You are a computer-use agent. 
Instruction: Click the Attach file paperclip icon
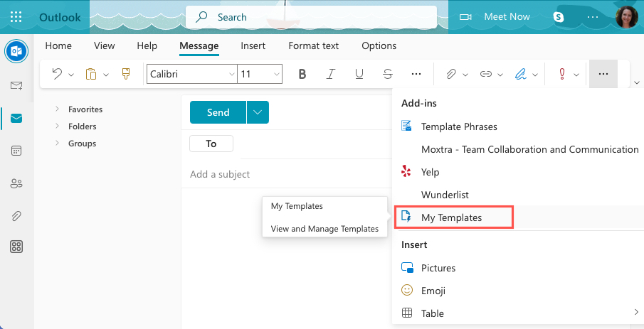point(451,74)
